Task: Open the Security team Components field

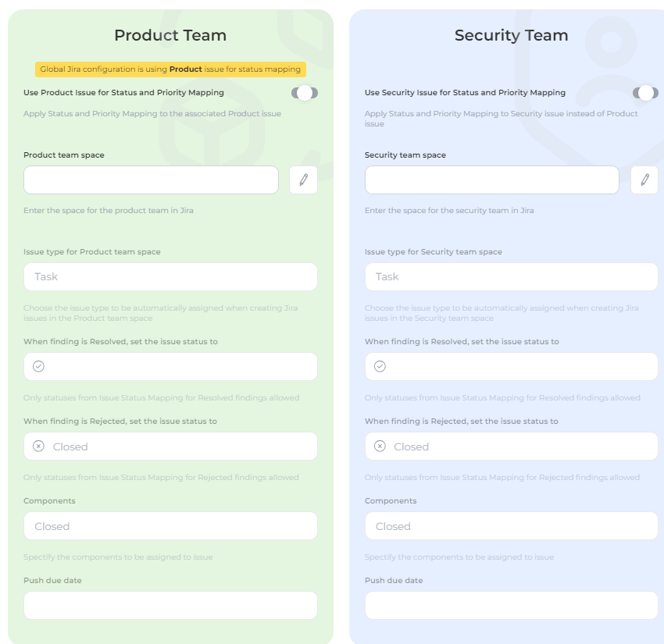Action: (x=511, y=526)
